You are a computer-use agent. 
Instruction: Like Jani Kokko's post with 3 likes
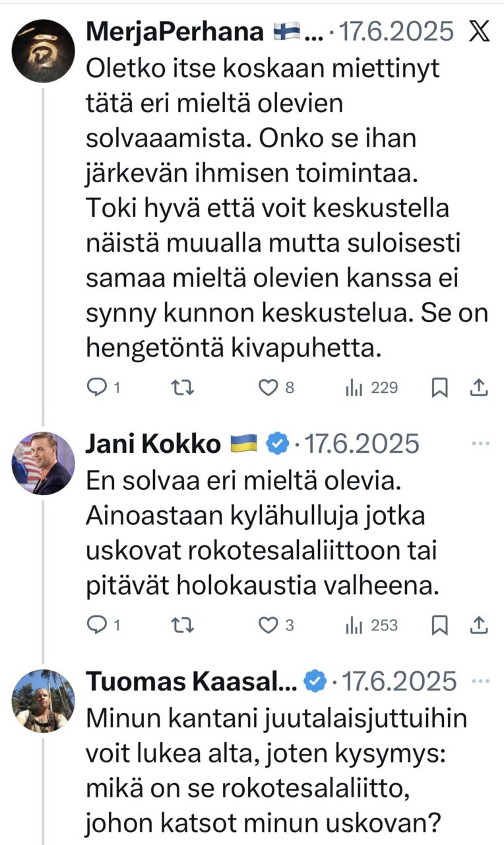[268, 625]
